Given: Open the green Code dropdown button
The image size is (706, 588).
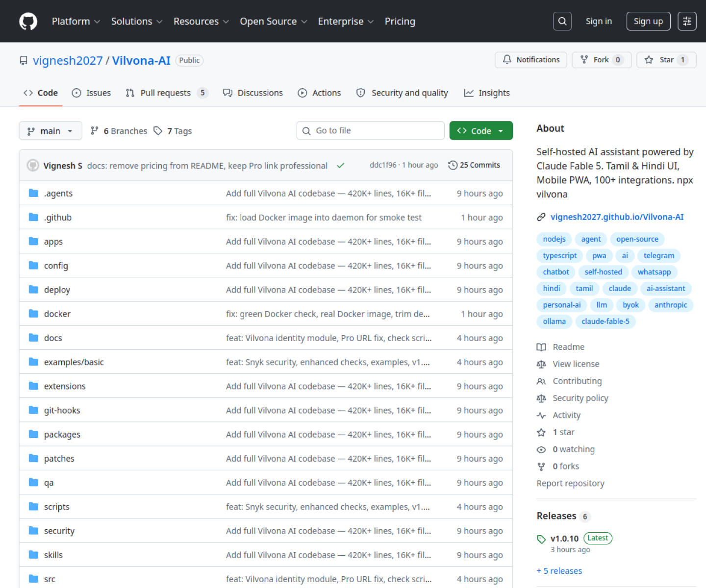Looking at the screenshot, I should pyautogui.click(x=481, y=131).
